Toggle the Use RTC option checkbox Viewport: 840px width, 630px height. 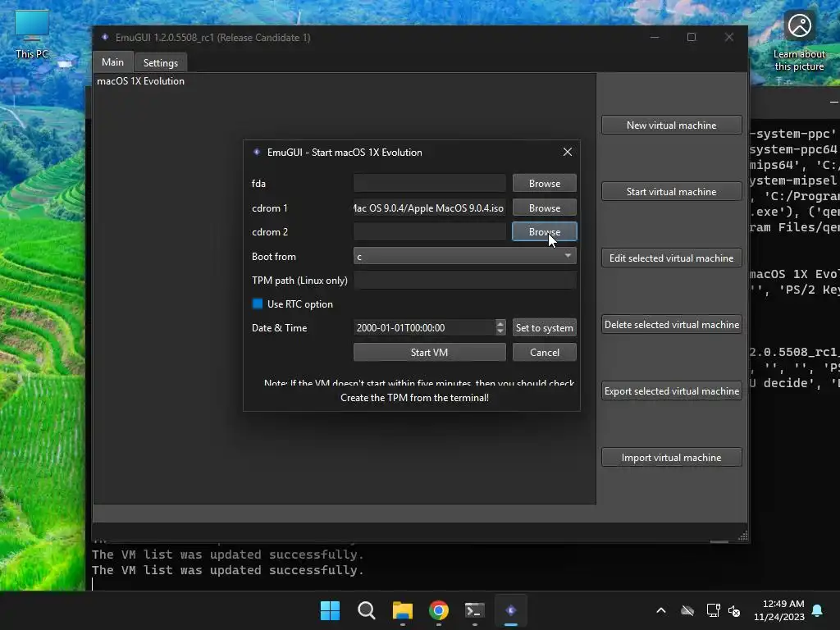click(258, 304)
